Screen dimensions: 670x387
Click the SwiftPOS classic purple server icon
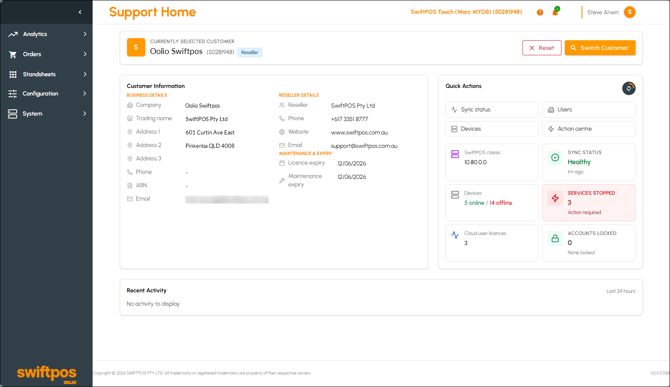pos(455,154)
